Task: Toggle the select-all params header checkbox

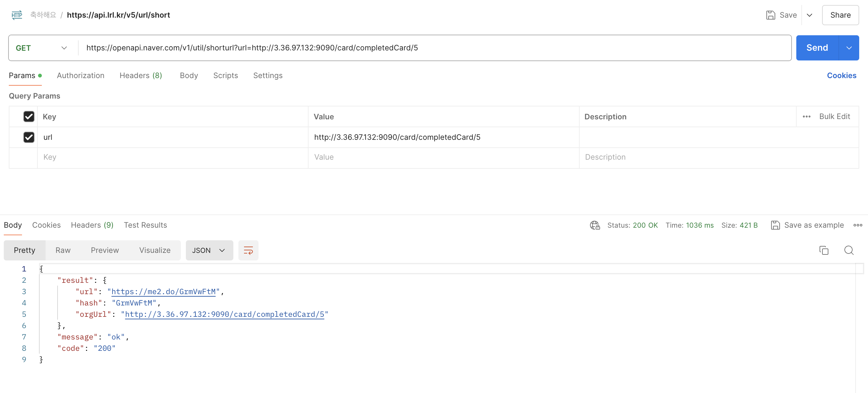Action: (29, 117)
